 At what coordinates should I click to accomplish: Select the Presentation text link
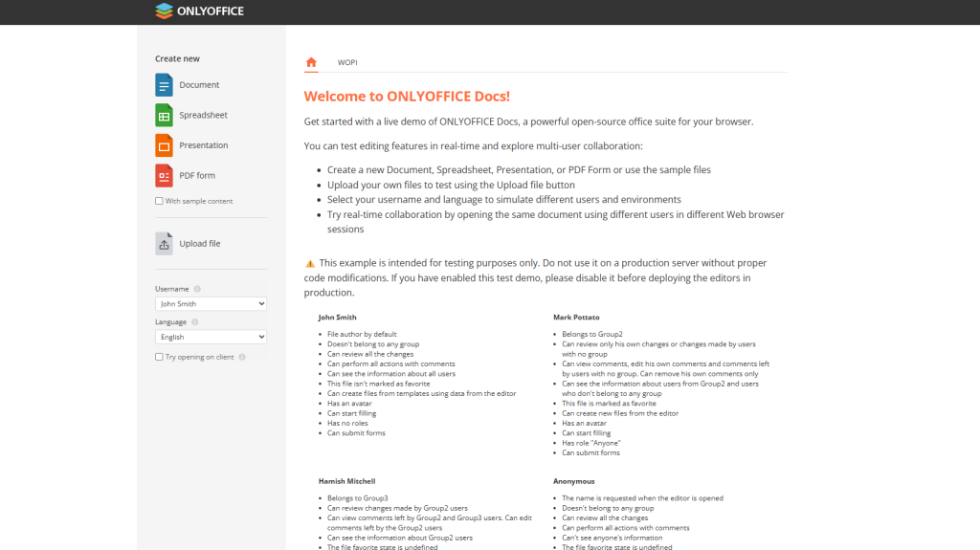204,145
